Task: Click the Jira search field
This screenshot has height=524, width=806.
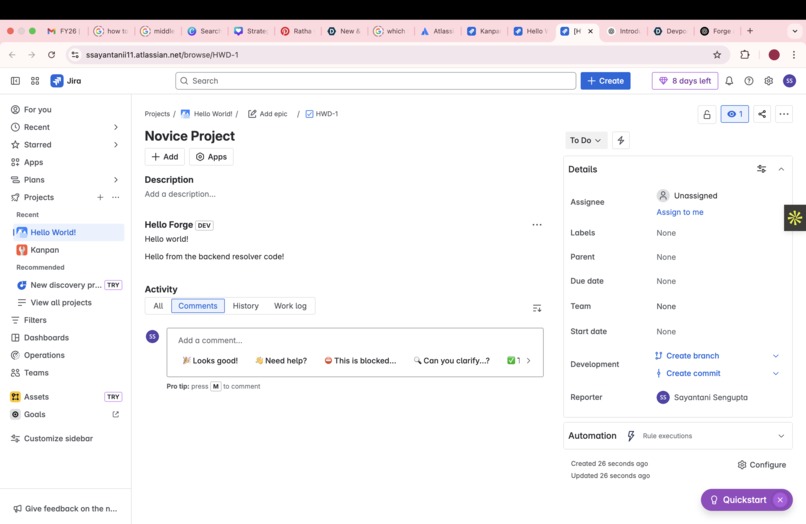Action: tap(375, 81)
